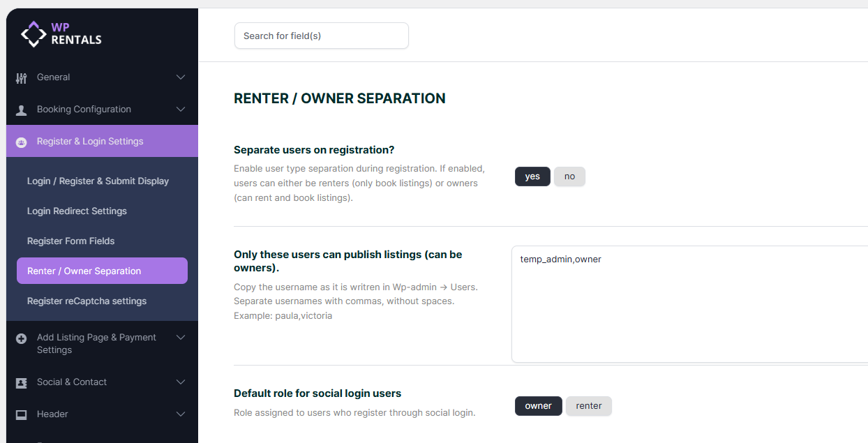Image resolution: width=868 pixels, height=443 pixels.
Task: Go to Login Redirect Settings
Action: (x=77, y=211)
